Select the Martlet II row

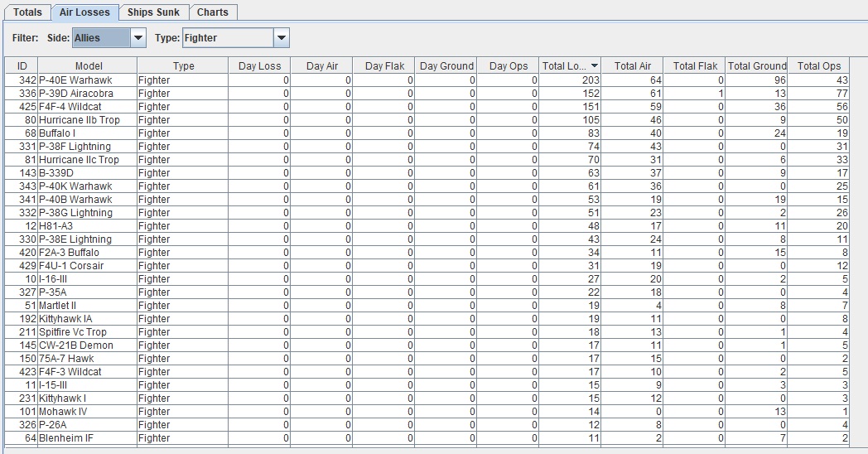(x=427, y=306)
